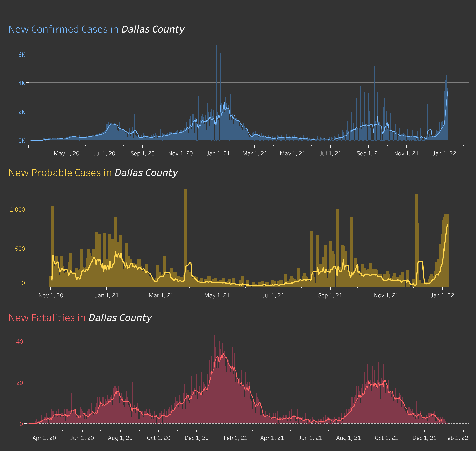Click the tallest blue bar above 6K
This screenshot has height=451, width=476.
click(x=216, y=92)
